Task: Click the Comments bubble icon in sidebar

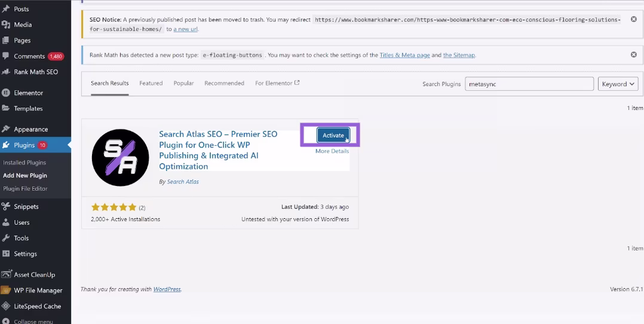Action: [6, 56]
